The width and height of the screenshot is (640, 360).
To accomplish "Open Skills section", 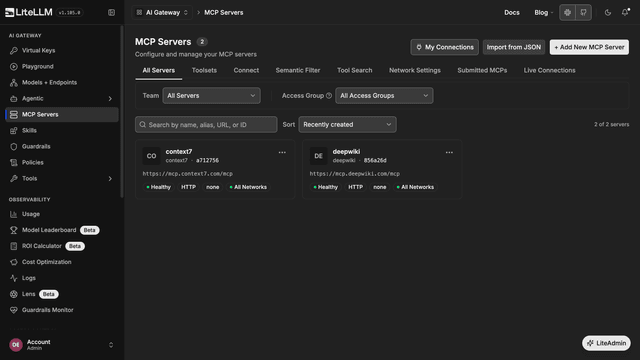I will (x=62, y=131).
